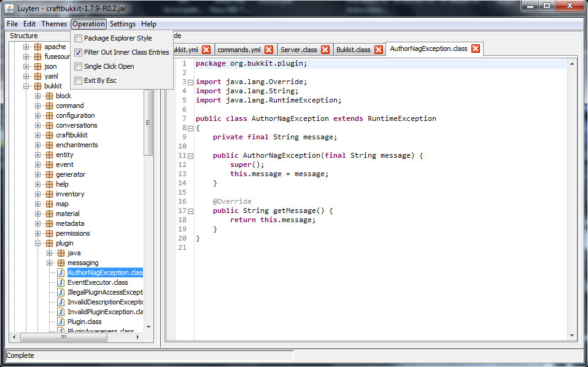The height and width of the screenshot is (367, 588).
Task: Click the help package icon
Action: point(49,184)
